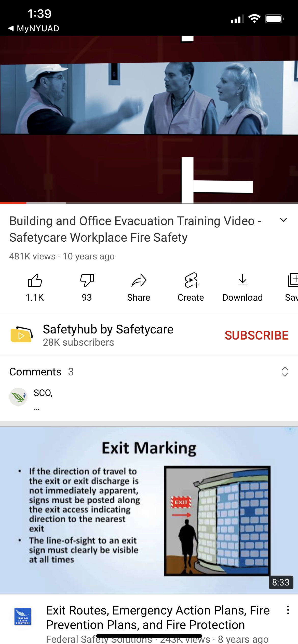Like the video with thumbs up
This screenshot has width=298, height=644.
click(x=35, y=280)
